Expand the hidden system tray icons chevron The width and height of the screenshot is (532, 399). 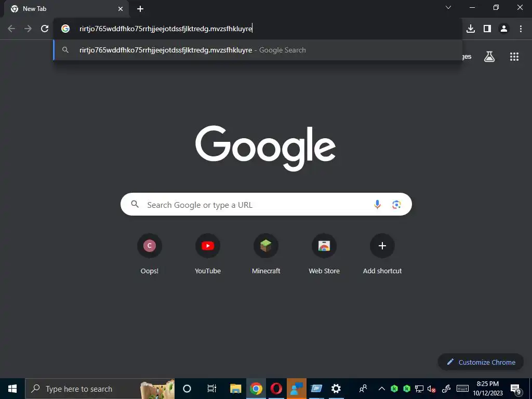coord(382,389)
